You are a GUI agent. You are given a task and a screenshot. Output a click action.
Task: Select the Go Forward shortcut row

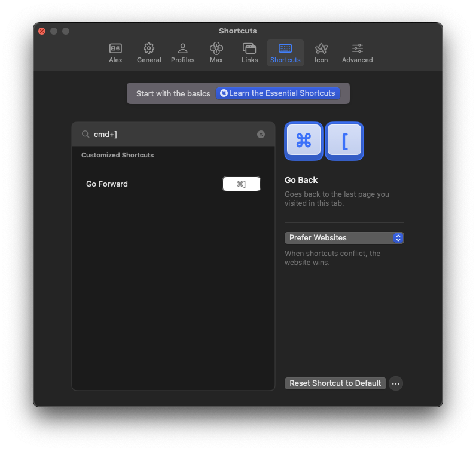(173, 184)
